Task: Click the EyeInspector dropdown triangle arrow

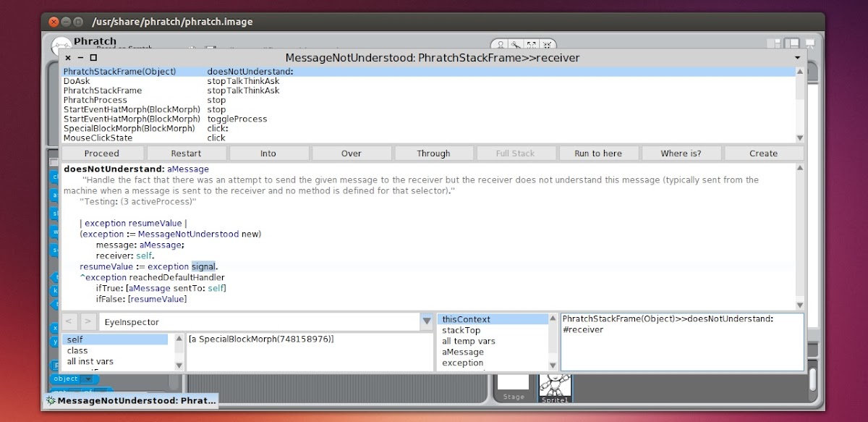Action: point(426,321)
